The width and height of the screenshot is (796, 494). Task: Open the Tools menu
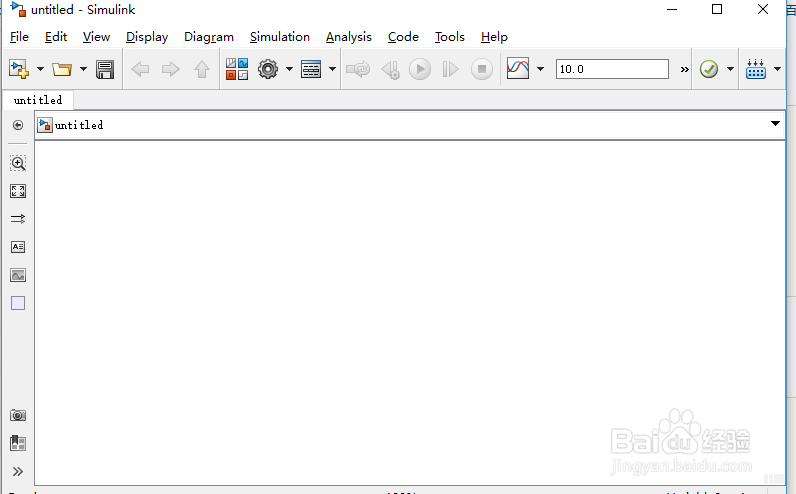[x=450, y=37]
